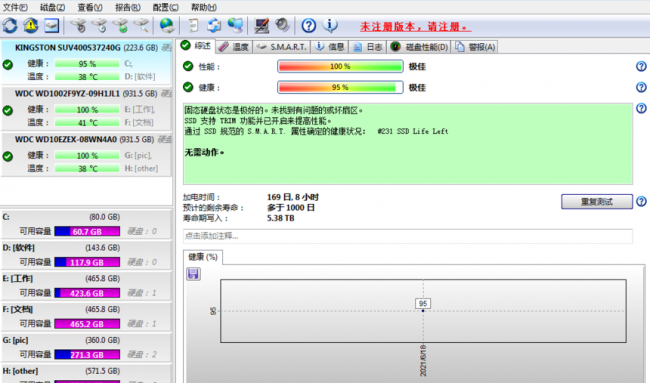
Task: Click the green check icon beside 性能 label
Action: [188, 66]
